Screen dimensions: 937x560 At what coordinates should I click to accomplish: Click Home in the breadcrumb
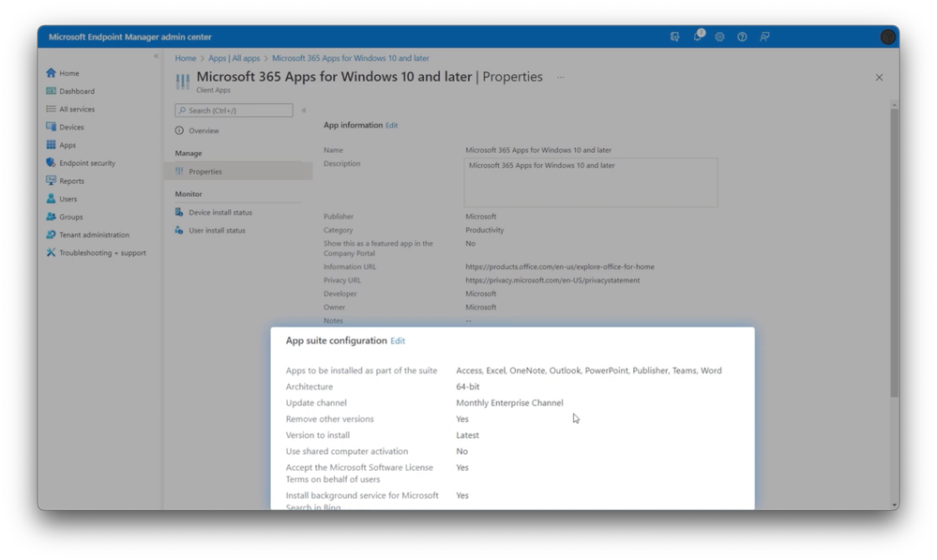186,58
